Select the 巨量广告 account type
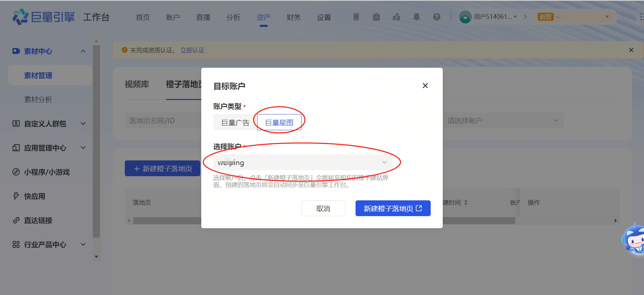Image resolution: width=644 pixels, height=295 pixels. [x=235, y=122]
